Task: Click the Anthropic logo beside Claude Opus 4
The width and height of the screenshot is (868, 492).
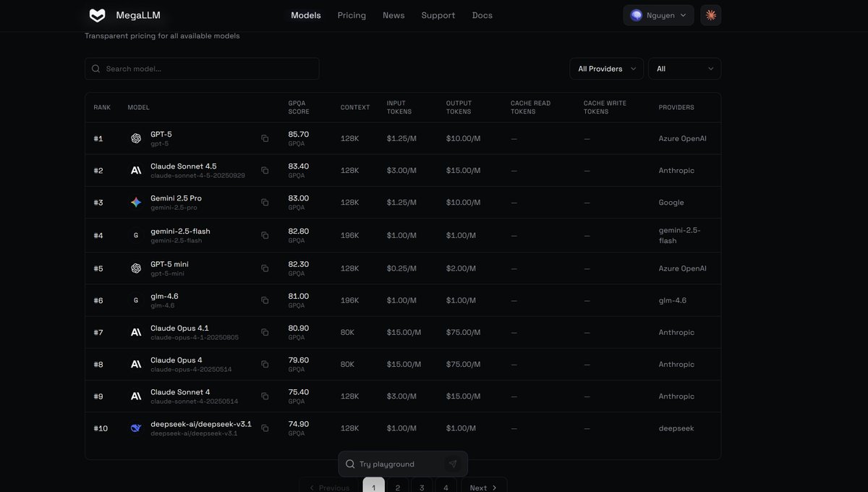Action: pyautogui.click(x=136, y=364)
